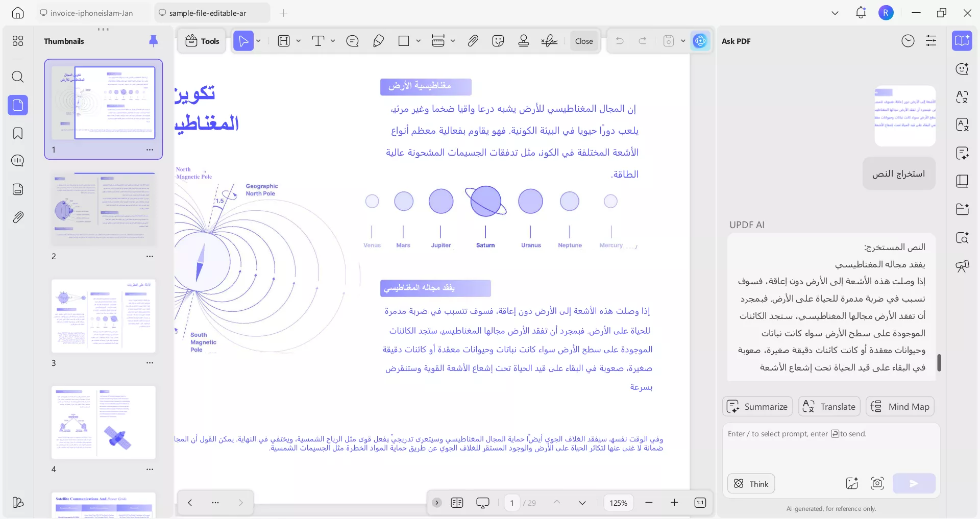This screenshot has height=519, width=980.
Task: Attach a file using the paperclip tool
Action: 473,41
